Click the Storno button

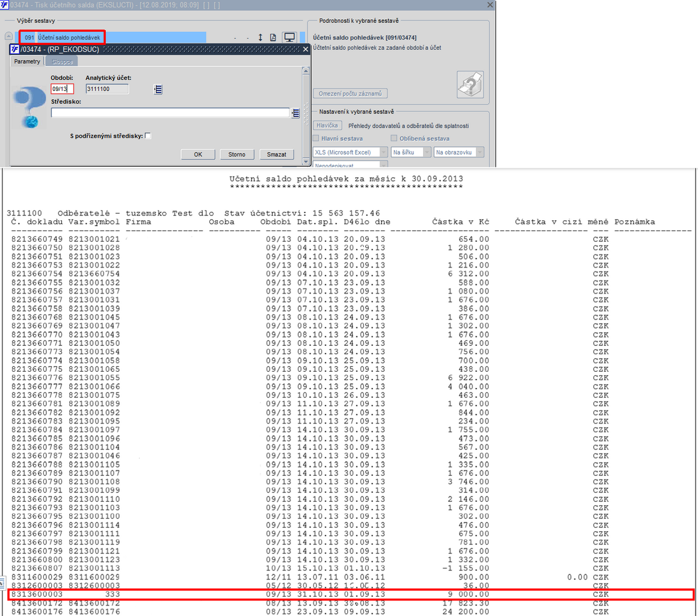click(237, 155)
